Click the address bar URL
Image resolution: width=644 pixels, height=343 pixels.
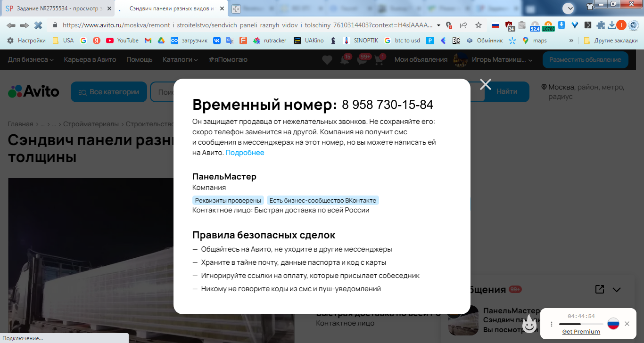pos(247,25)
